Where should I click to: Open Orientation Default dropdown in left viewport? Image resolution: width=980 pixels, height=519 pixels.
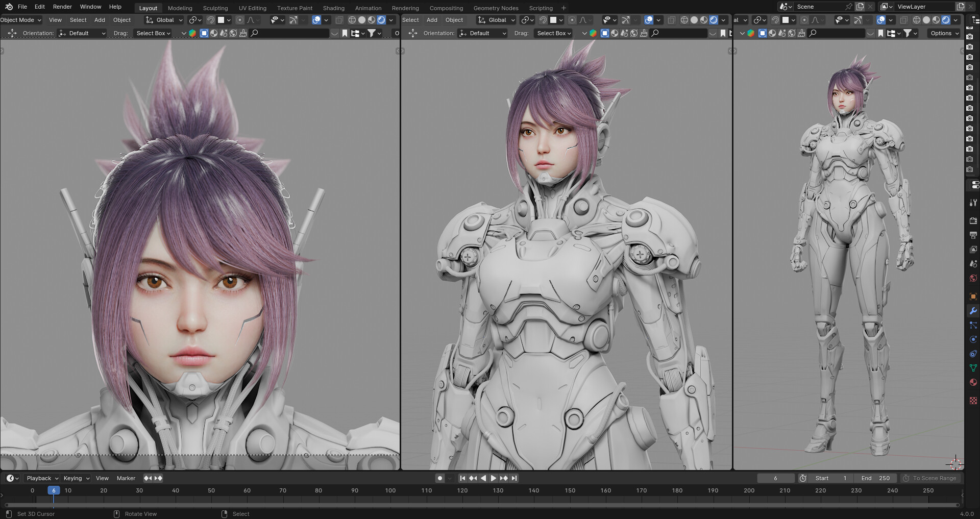coord(82,33)
